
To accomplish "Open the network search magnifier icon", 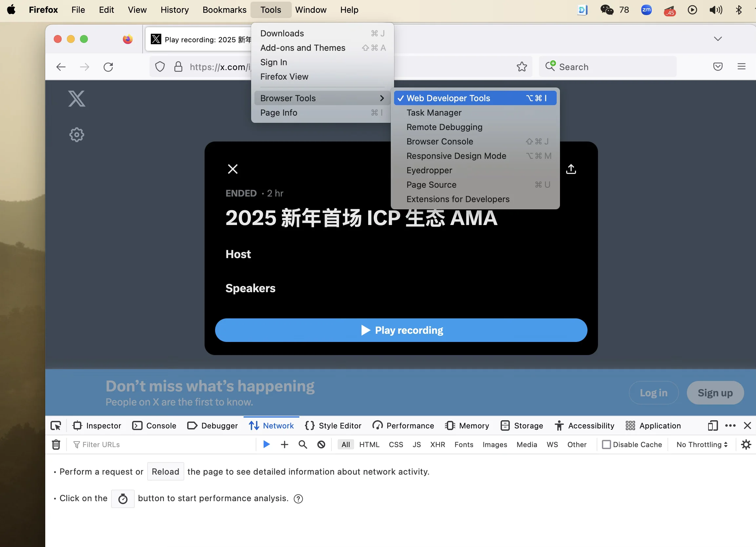I will (x=303, y=444).
